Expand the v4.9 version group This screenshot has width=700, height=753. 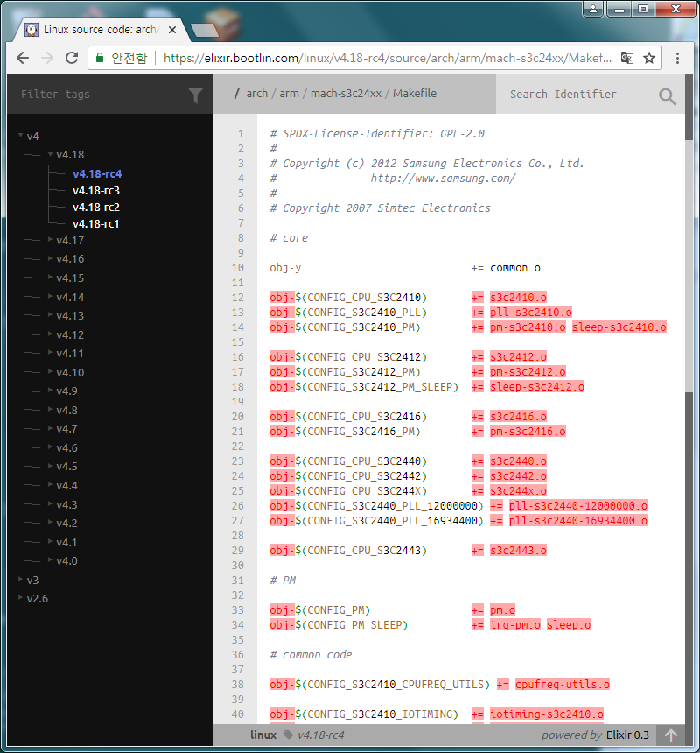pos(50,391)
